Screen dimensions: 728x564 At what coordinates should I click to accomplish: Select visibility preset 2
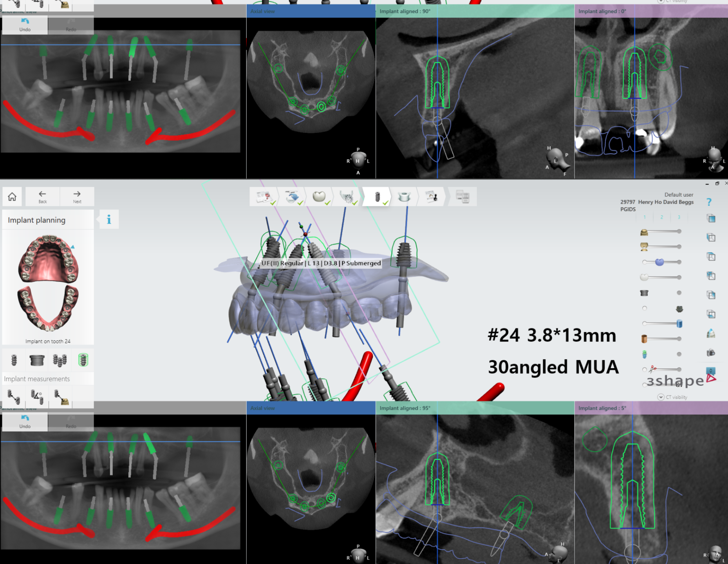pos(662,217)
